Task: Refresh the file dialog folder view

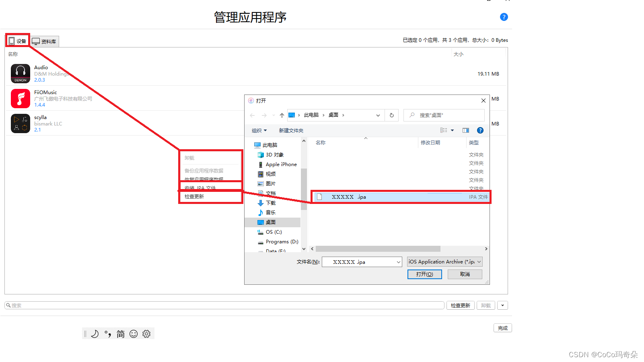Action: [392, 115]
